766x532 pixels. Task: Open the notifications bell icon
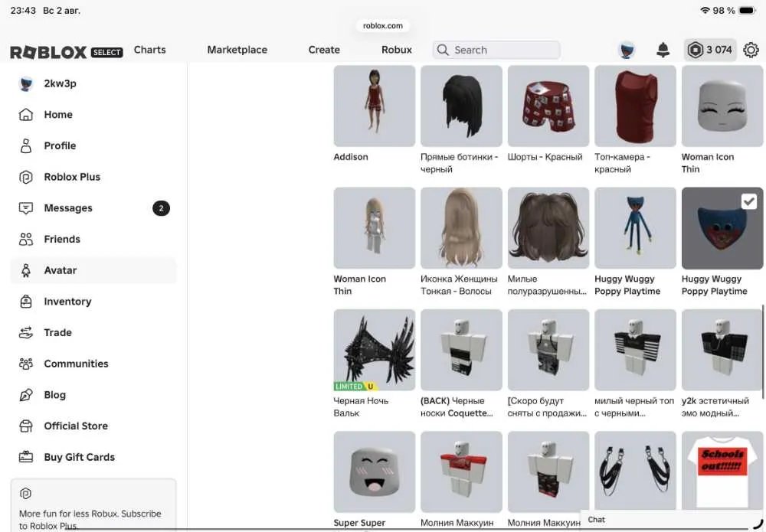coord(663,50)
